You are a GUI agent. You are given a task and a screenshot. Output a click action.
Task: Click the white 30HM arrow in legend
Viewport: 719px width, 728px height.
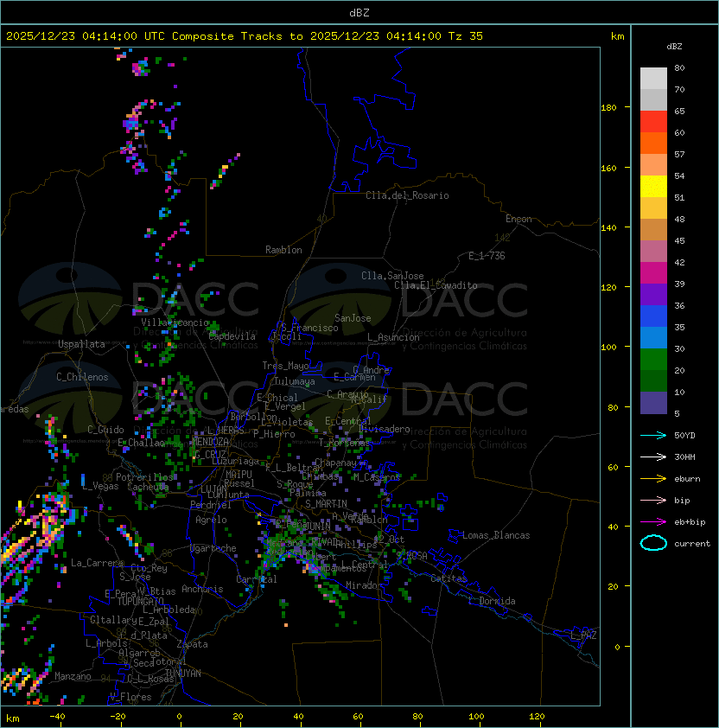[x=653, y=457]
